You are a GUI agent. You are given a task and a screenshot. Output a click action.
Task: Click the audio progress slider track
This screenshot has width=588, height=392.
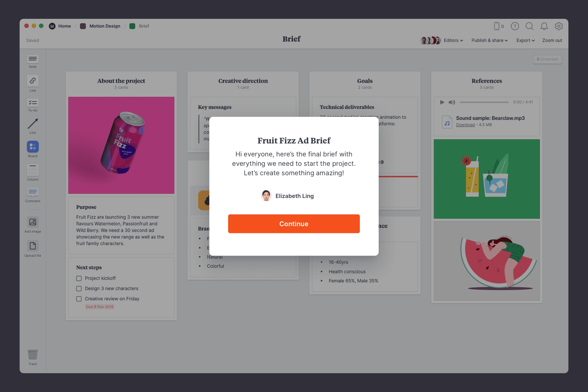pos(484,102)
